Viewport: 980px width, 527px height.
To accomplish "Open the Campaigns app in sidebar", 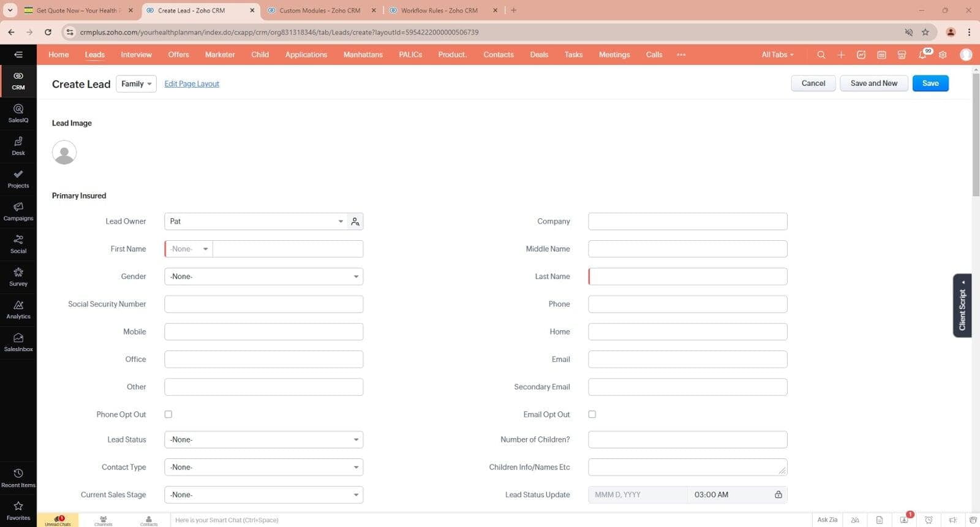I will pos(18,211).
